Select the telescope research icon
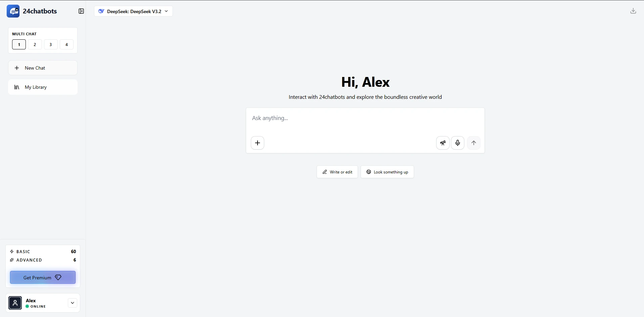Viewport: 644px width, 317px height. [x=442, y=143]
